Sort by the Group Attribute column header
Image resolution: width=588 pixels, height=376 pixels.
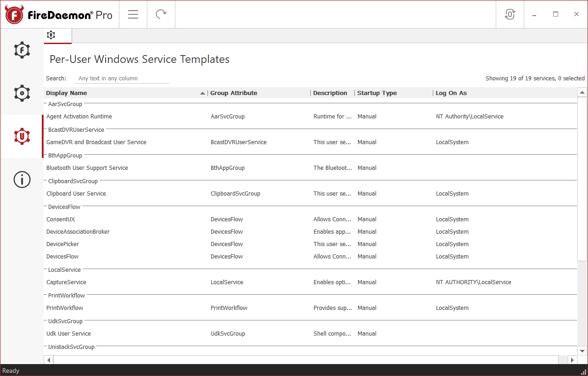pyautogui.click(x=234, y=93)
